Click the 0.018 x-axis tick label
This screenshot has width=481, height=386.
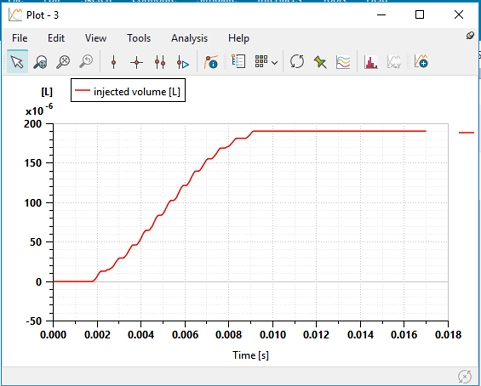pyautogui.click(x=448, y=335)
